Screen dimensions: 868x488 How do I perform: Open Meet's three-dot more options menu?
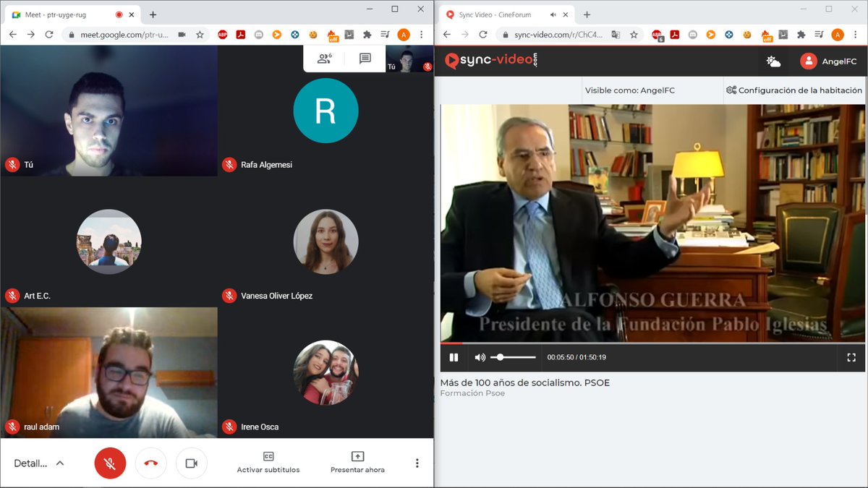coord(417,463)
